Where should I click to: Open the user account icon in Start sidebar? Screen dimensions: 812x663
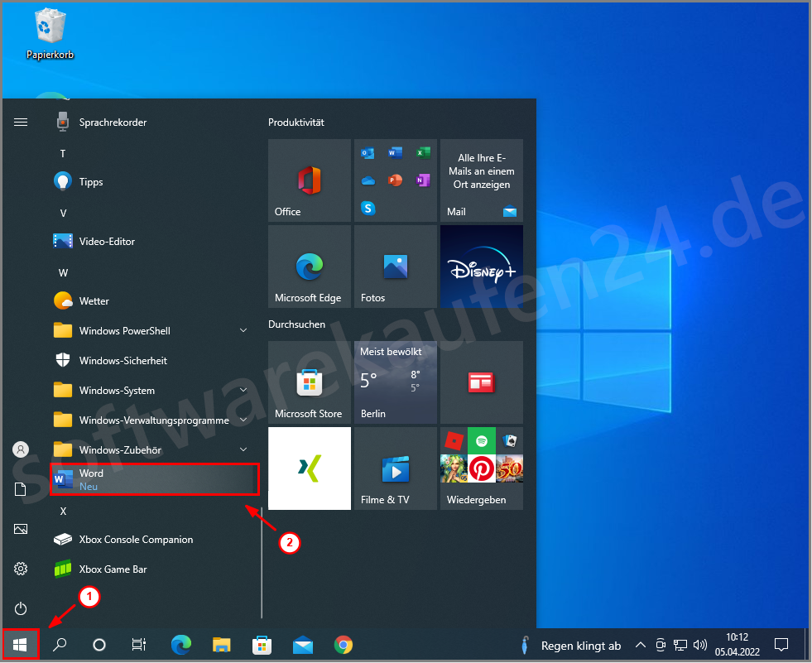[x=21, y=449]
